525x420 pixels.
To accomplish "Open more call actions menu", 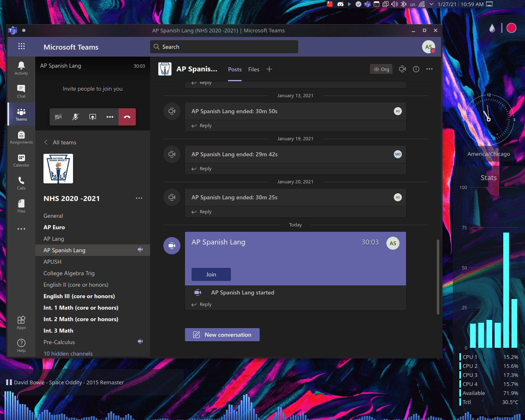I will tap(110, 117).
